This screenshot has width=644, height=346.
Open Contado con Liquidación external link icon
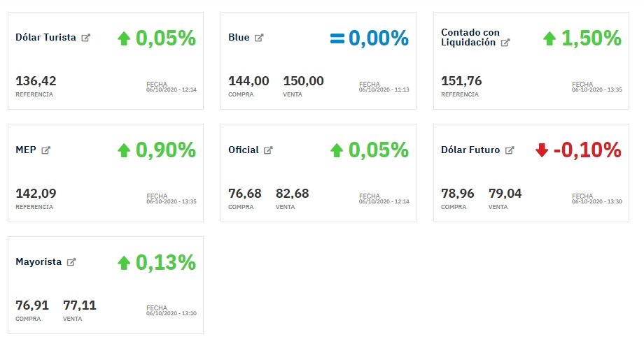505,43
